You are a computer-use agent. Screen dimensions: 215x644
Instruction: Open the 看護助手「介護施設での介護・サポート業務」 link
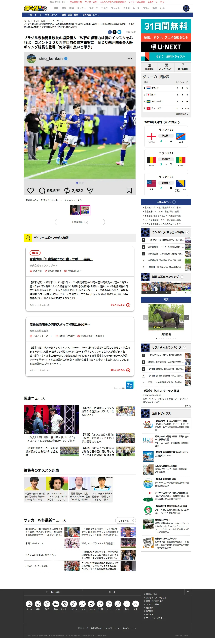pos(61,259)
